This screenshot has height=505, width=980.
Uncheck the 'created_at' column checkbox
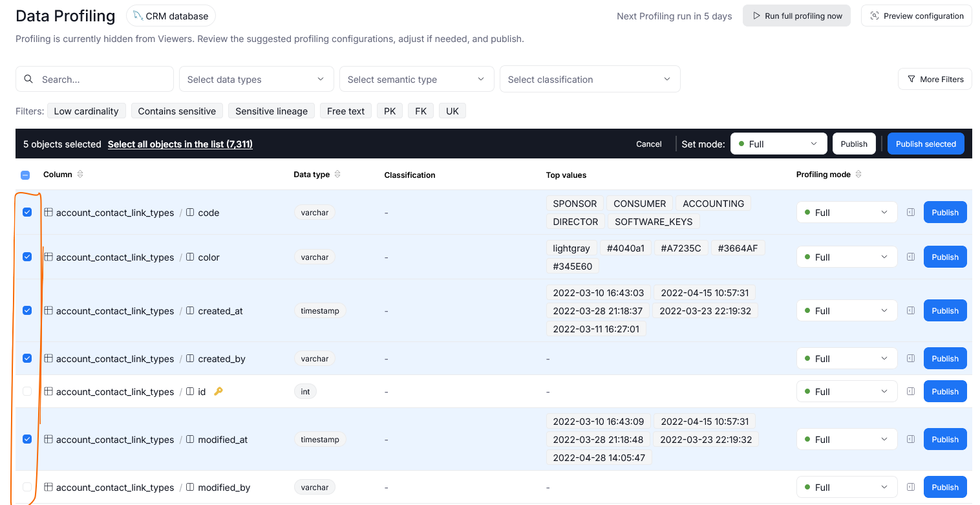pyautogui.click(x=27, y=310)
